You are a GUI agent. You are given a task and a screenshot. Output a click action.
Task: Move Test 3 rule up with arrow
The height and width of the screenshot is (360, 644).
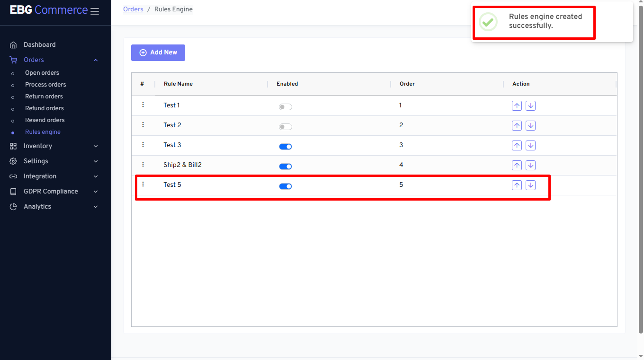(517, 146)
